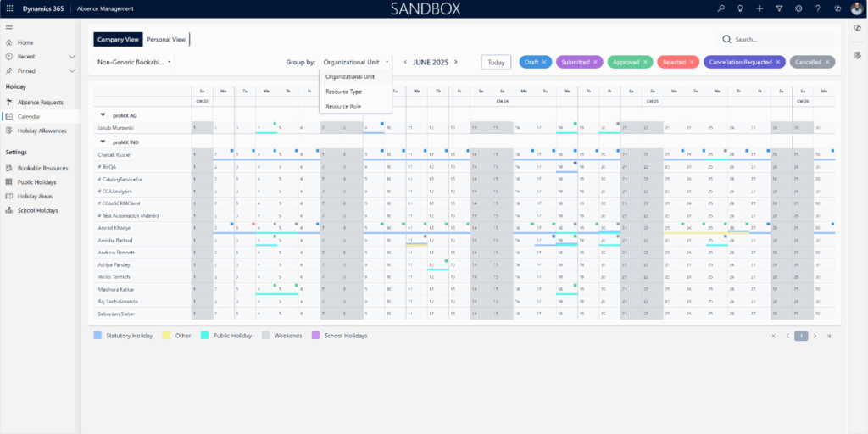This screenshot has height=434, width=868.
Task: Click the Recent clock icon
Action: click(8, 57)
